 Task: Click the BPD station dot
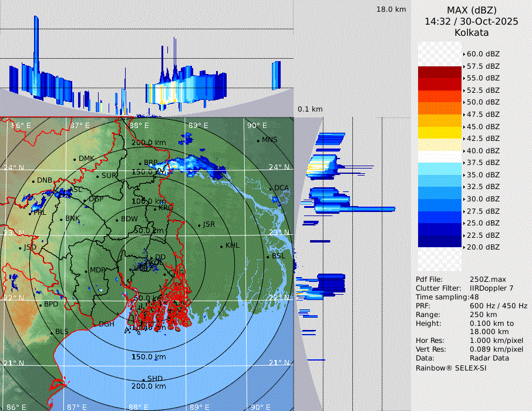(x=40, y=305)
